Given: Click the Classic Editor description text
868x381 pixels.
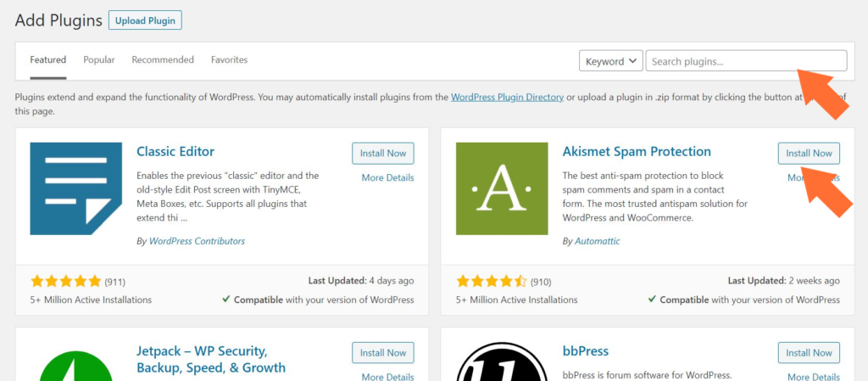Looking at the screenshot, I should click(227, 197).
